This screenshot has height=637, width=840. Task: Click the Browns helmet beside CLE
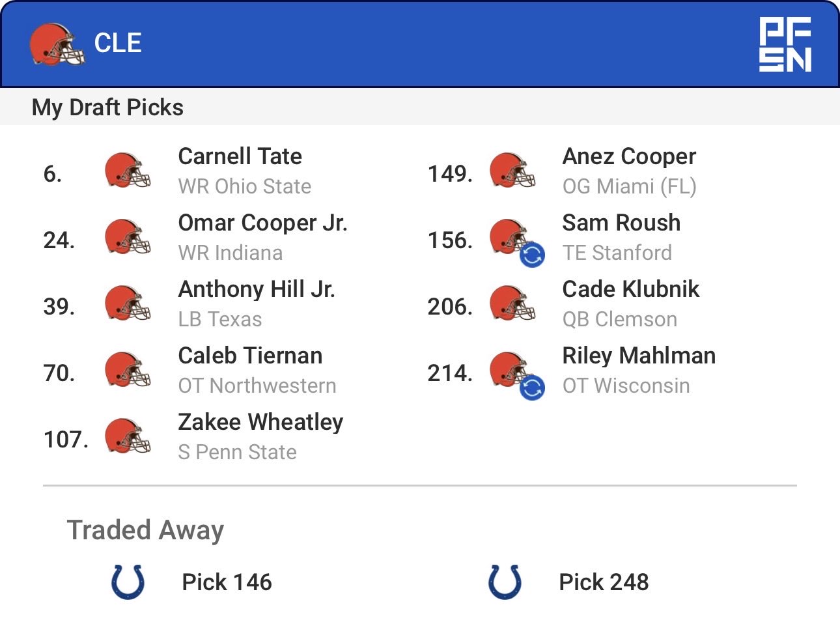point(57,44)
